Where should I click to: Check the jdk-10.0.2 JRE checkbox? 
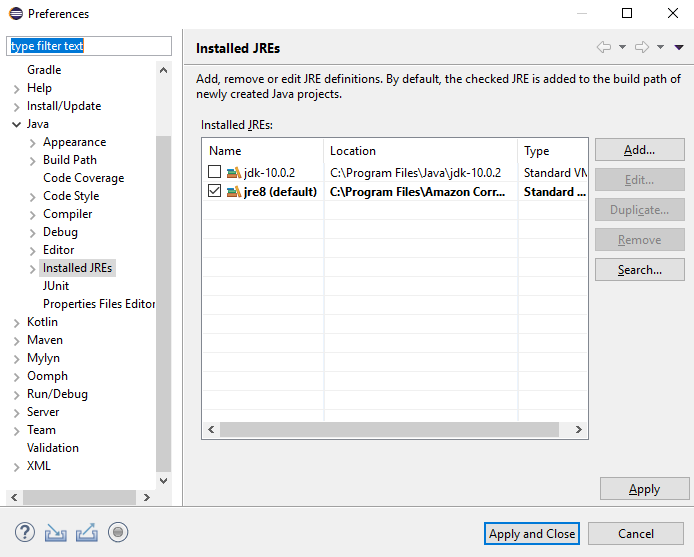click(x=214, y=173)
